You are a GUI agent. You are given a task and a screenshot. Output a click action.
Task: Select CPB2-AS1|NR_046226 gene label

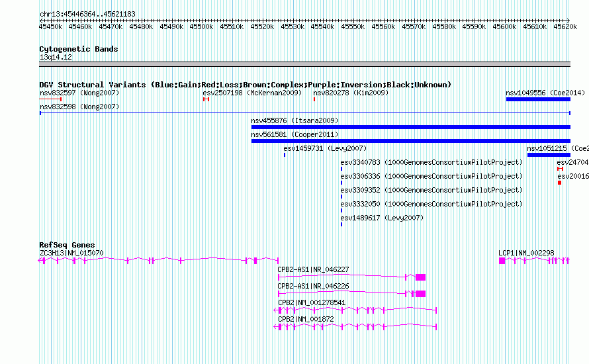point(313,287)
